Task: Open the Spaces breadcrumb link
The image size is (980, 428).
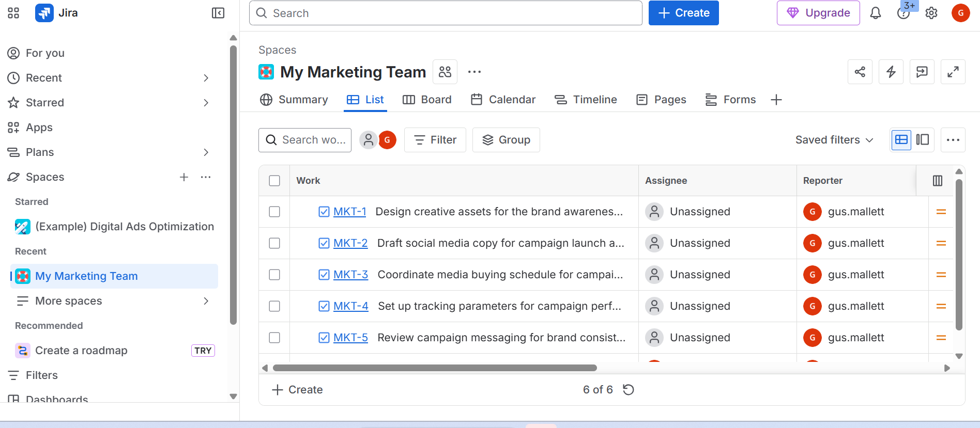Action: pyautogui.click(x=277, y=50)
